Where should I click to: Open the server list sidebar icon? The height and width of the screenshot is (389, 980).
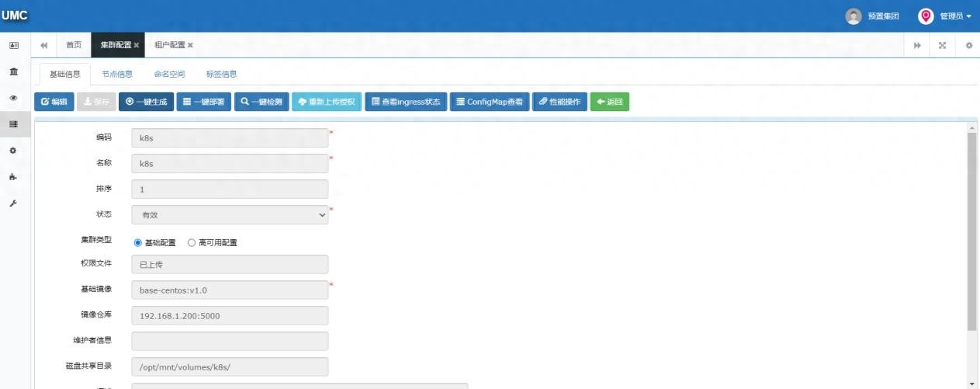14,124
